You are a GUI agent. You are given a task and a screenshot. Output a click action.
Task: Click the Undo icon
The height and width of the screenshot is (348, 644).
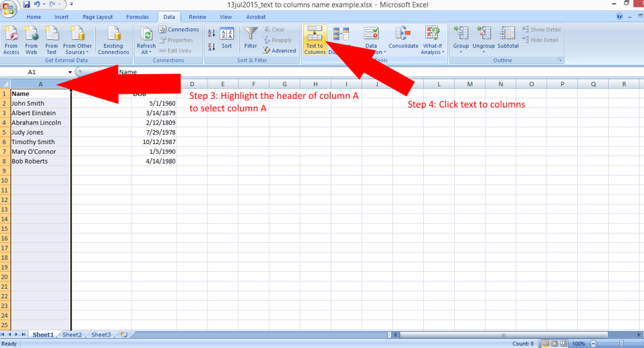tap(37, 4)
